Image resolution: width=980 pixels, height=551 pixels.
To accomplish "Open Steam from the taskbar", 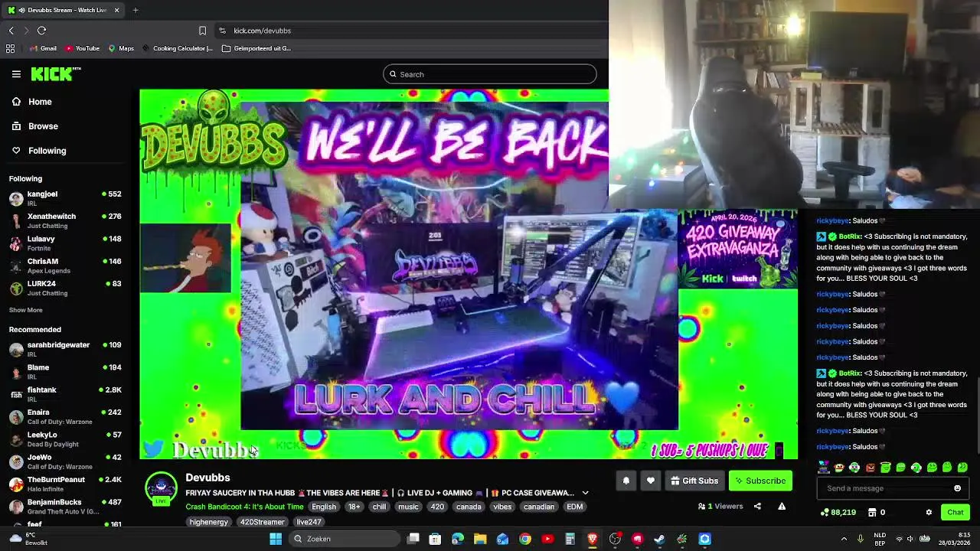I will coord(659,539).
